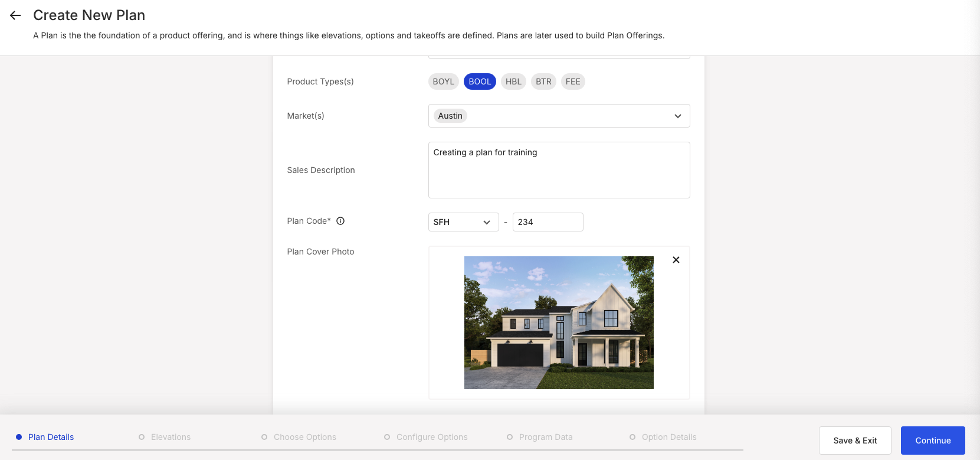Open the SFH plan code prefix dropdown
Screen dimensions: 980x460
click(464, 222)
